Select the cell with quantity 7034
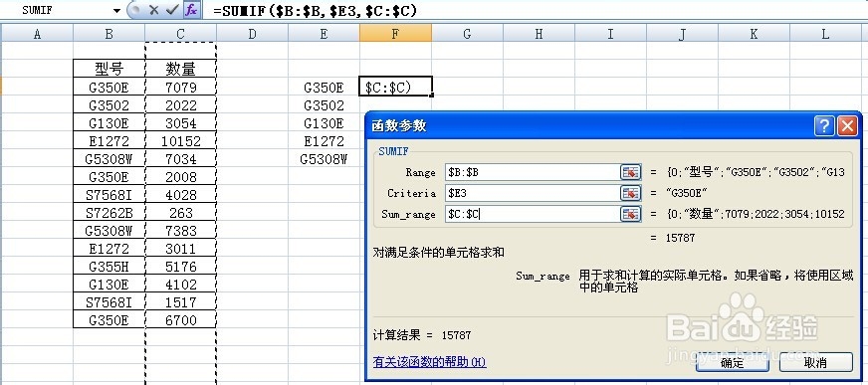 click(180, 159)
